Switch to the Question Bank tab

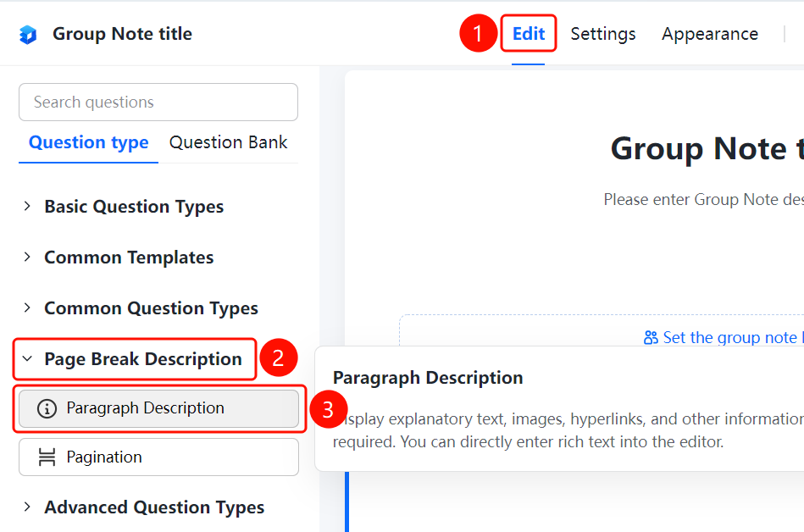(x=228, y=142)
